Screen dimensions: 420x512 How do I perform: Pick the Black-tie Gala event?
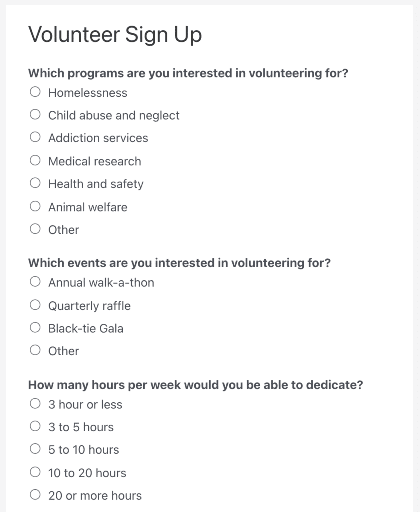[35, 328]
